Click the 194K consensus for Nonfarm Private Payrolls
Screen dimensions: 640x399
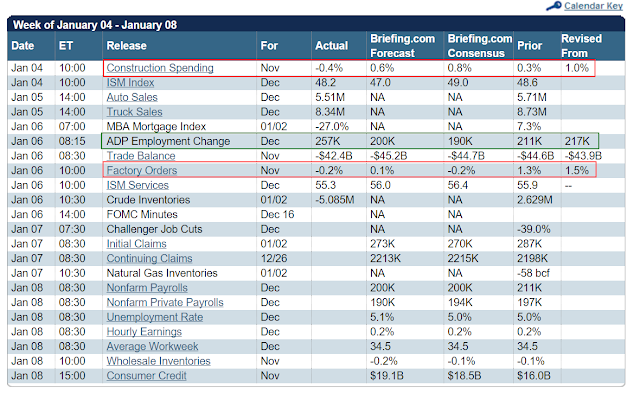coord(460,303)
